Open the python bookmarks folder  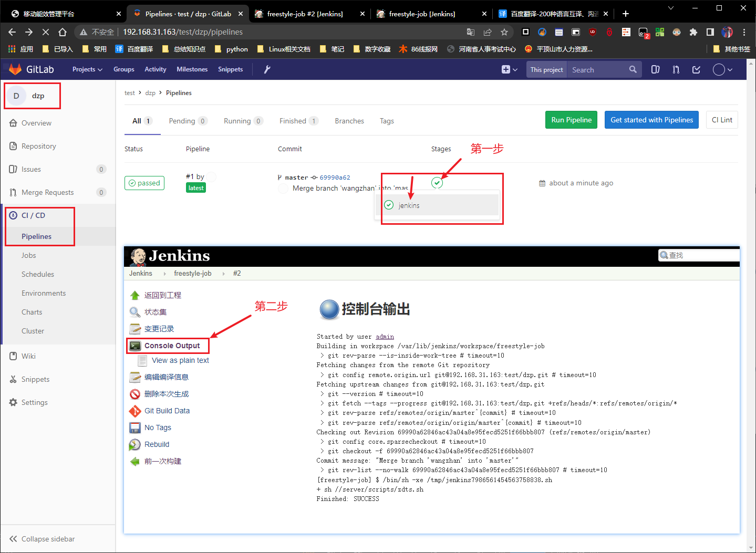coord(231,49)
